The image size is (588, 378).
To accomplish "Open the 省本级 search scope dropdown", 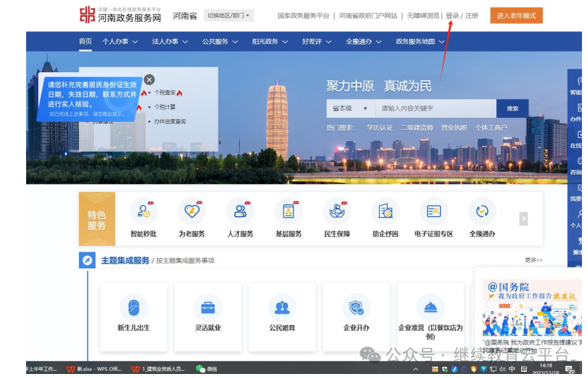I will click(x=351, y=108).
